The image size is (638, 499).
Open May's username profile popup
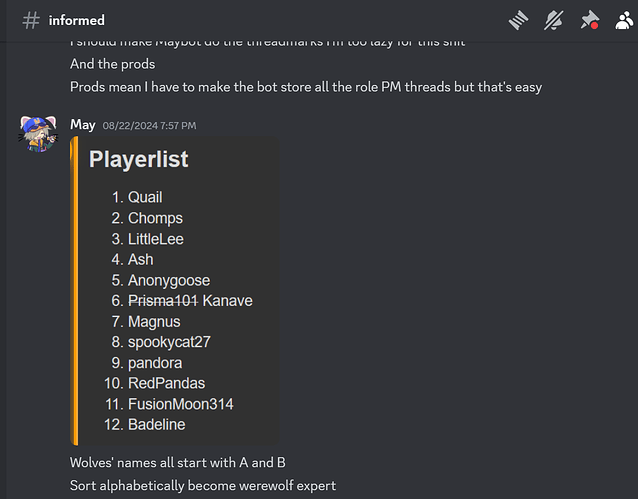click(x=83, y=125)
